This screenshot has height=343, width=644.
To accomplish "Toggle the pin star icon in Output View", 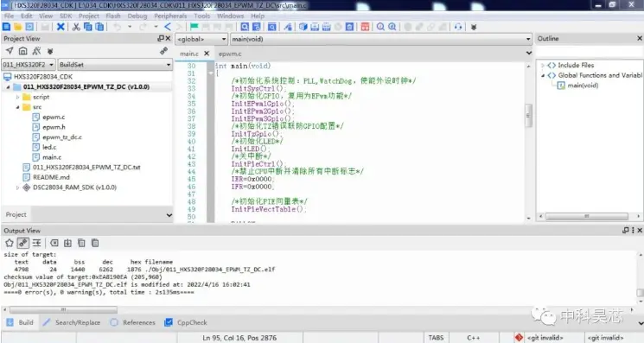I will pos(9,244).
